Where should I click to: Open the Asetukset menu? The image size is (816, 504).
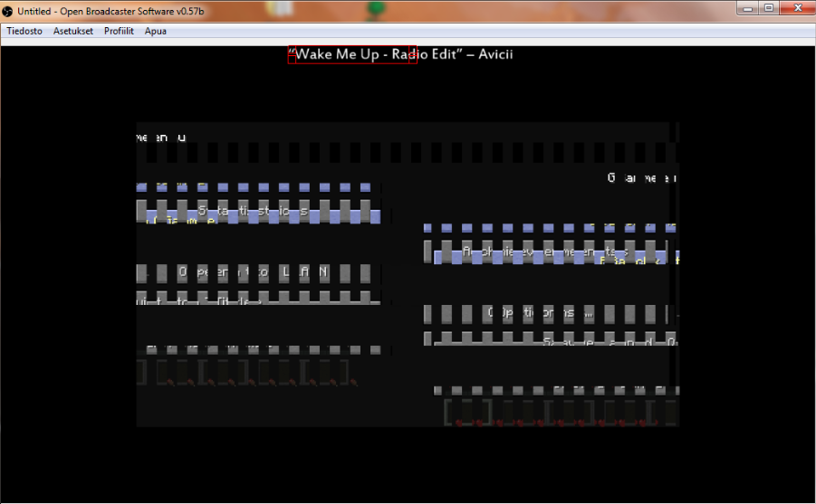coord(72,31)
